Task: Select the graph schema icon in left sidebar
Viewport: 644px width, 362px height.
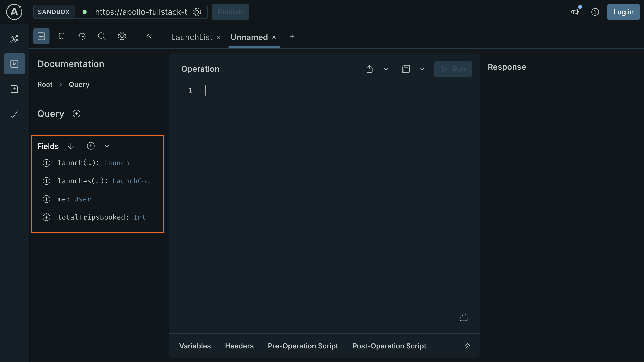Action: (14, 38)
